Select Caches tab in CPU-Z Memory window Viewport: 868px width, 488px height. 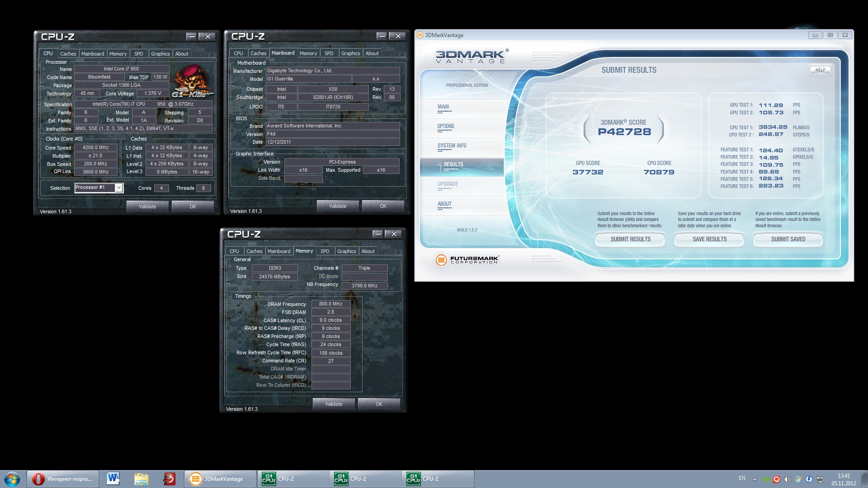click(255, 251)
